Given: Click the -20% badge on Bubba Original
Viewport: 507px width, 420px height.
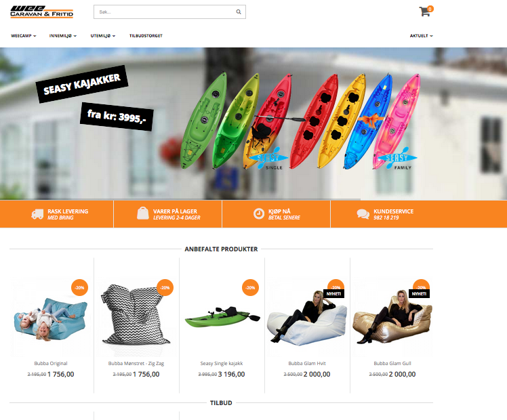Looking at the screenshot, I should tap(79, 287).
